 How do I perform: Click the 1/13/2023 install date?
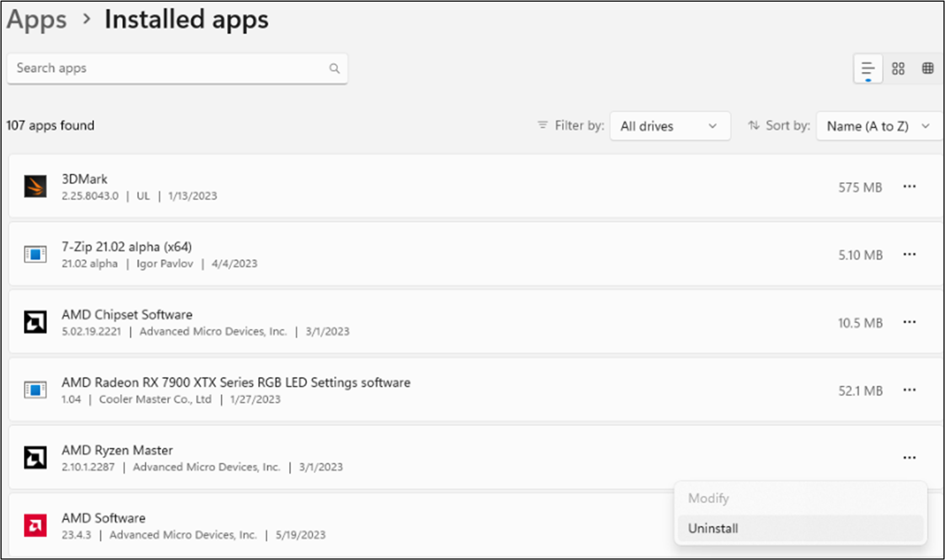193,196
